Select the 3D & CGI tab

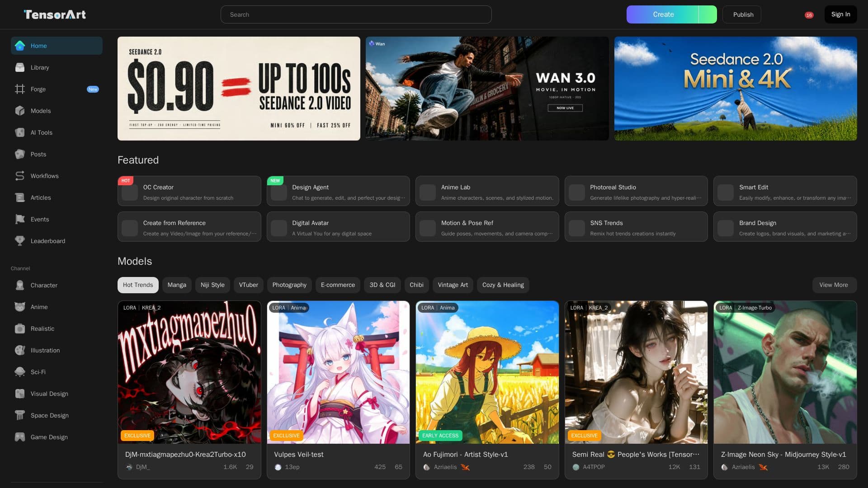click(x=382, y=285)
